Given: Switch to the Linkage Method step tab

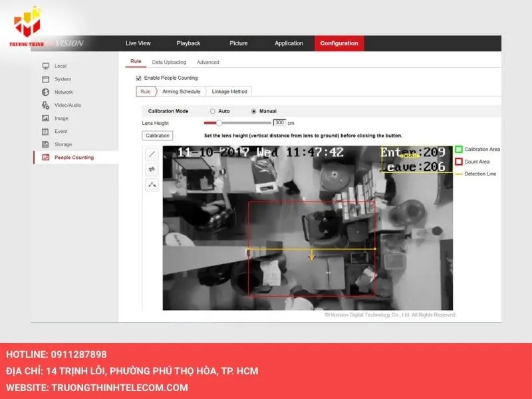Looking at the screenshot, I should coord(229,91).
